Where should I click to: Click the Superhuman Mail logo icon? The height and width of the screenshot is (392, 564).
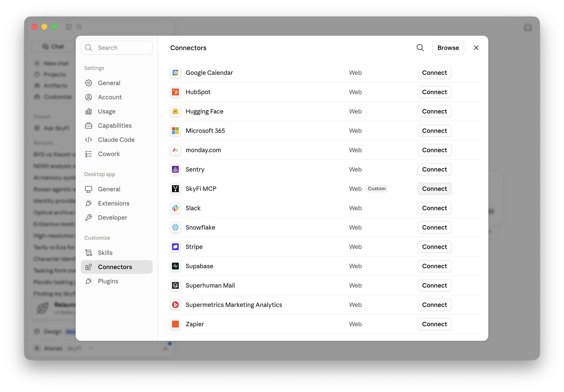[175, 285]
